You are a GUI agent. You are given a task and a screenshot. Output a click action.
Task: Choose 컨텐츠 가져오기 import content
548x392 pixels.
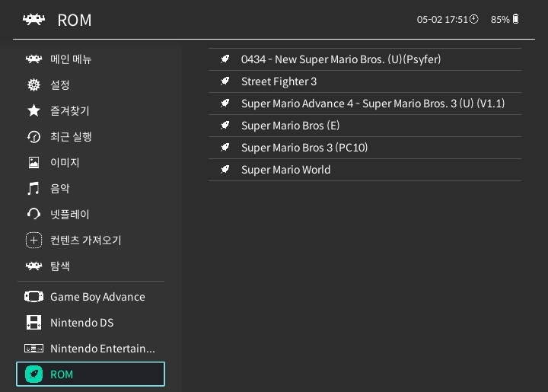click(x=91, y=240)
